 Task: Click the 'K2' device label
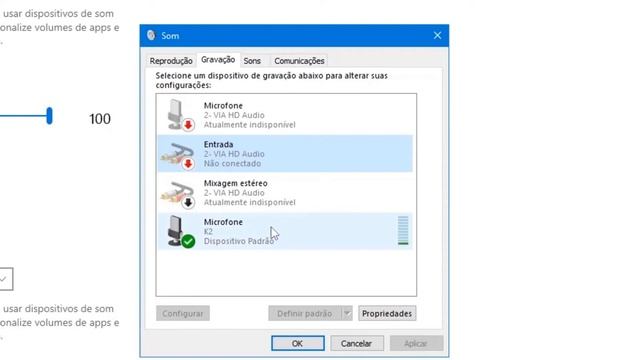pos(208,231)
